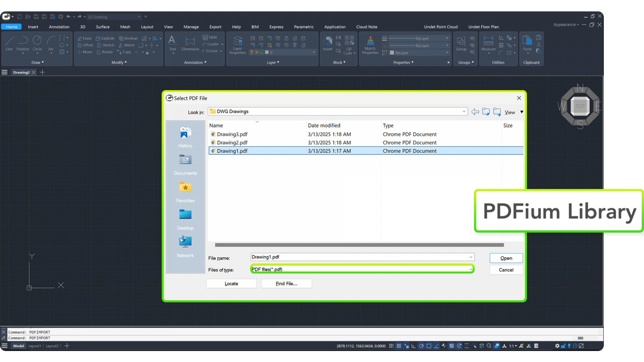Open Layer Properties manager
This screenshot has height=362, width=644.
pos(237,45)
